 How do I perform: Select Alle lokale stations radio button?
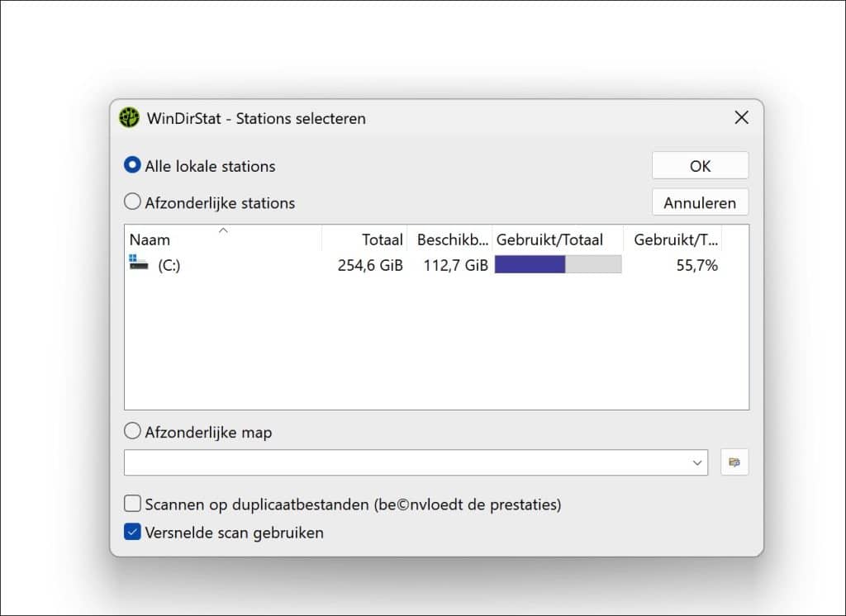tap(132, 165)
